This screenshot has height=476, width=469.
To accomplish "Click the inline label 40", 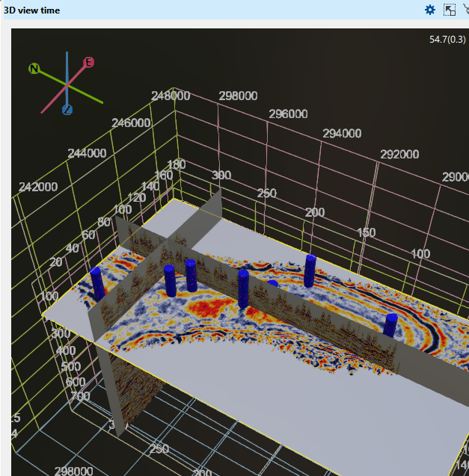I will 73,248.
